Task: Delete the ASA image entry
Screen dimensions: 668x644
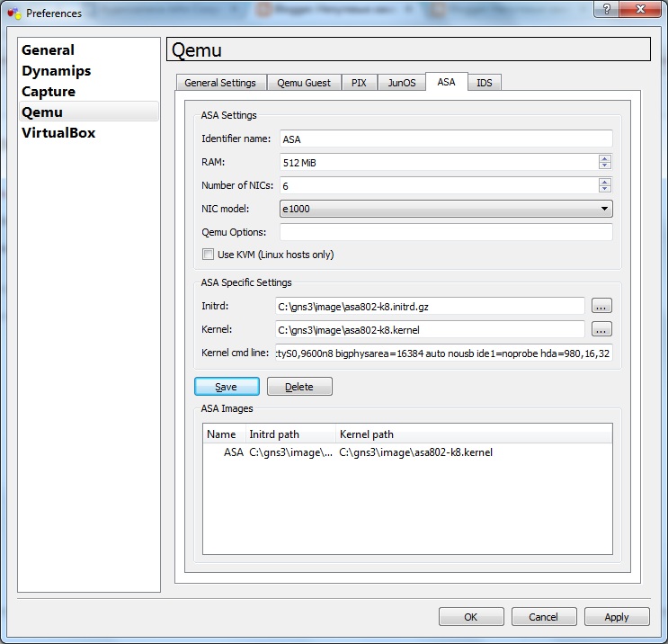Action: [299, 387]
